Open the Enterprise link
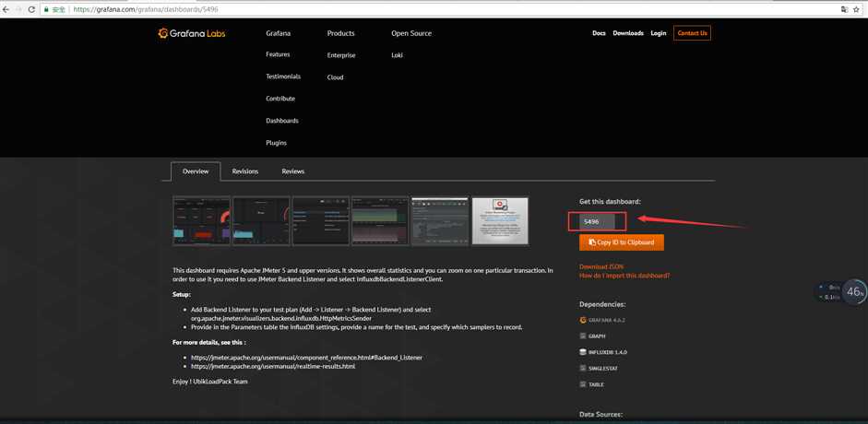 (341, 55)
